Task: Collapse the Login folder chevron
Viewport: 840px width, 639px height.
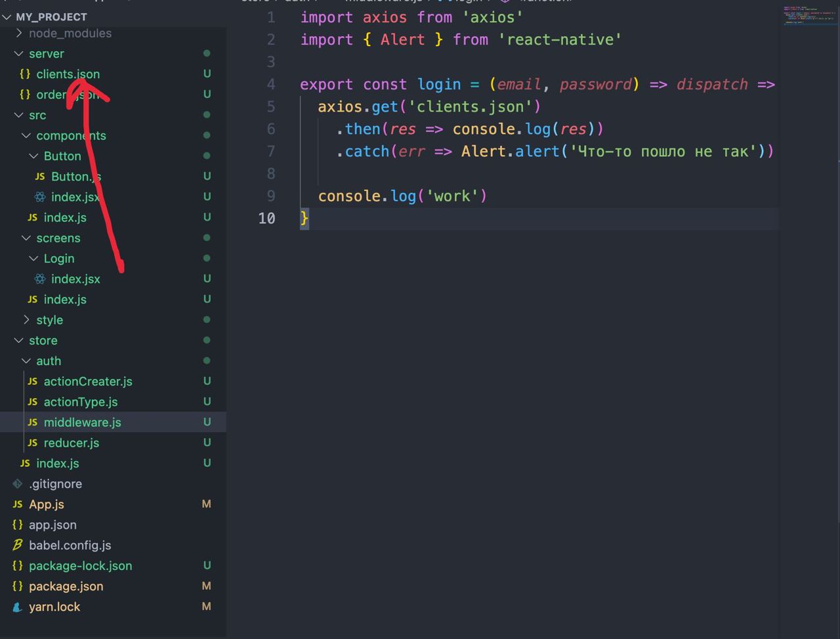Action: [34, 258]
